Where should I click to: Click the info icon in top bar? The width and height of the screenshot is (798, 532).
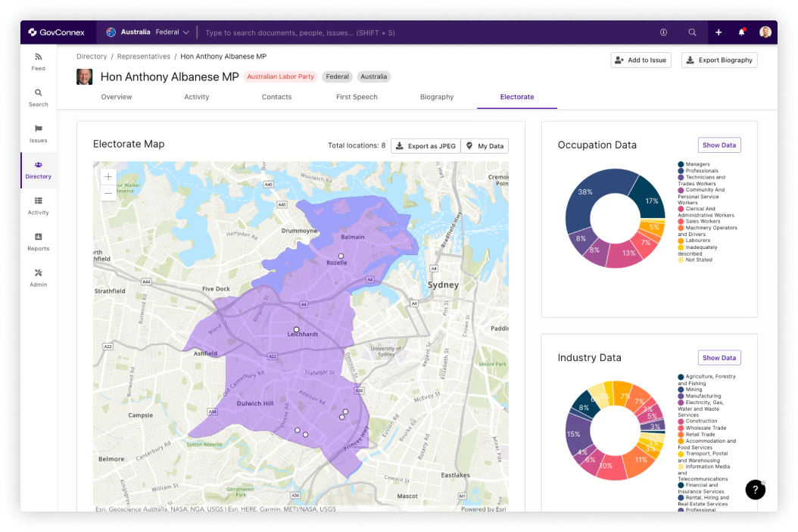pyautogui.click(x=663, y=33)
